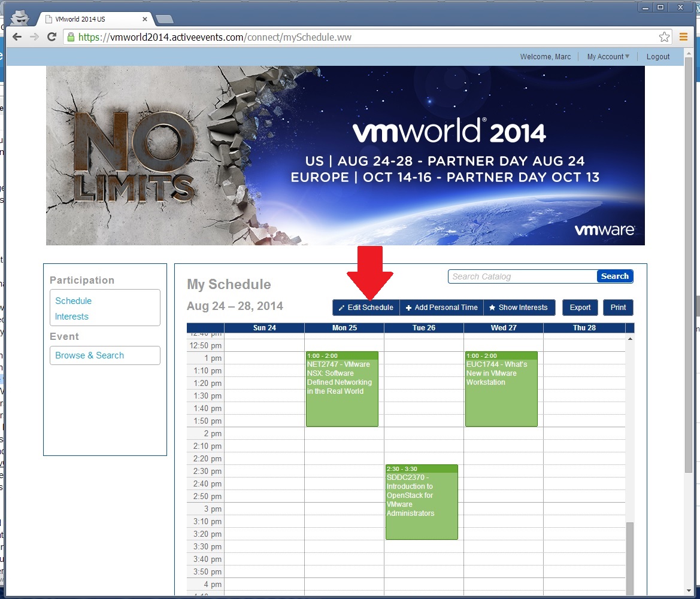Click the Logout link
Image resolution: width=700 pixels, height=599 pixels.
tap(658, 57)
